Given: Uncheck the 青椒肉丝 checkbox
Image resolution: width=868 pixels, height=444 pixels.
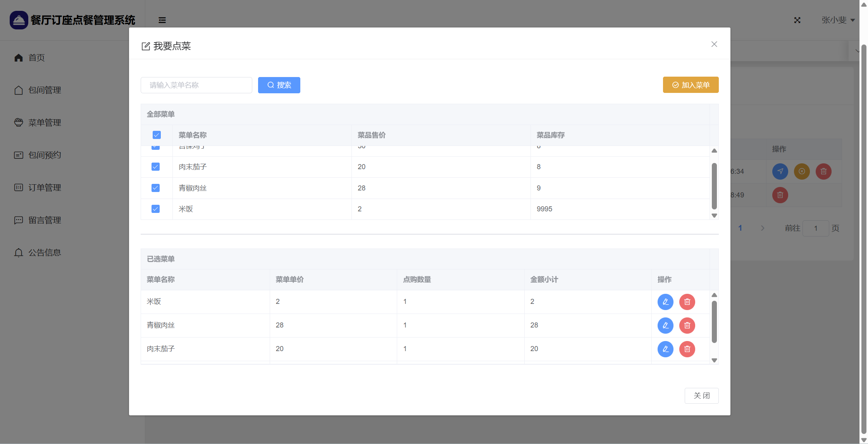Looking at the screenshot, I should pyautogui.click(x=155, y=188).
